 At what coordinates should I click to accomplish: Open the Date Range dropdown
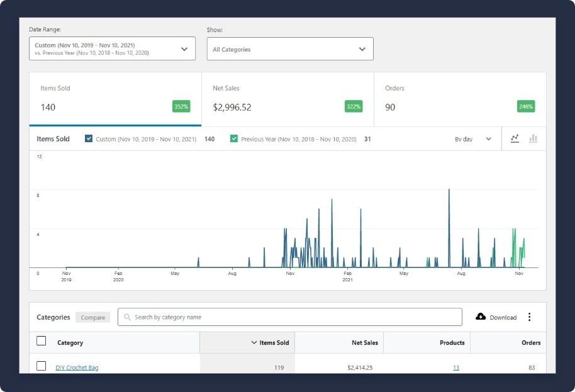(x=112, y=48)
